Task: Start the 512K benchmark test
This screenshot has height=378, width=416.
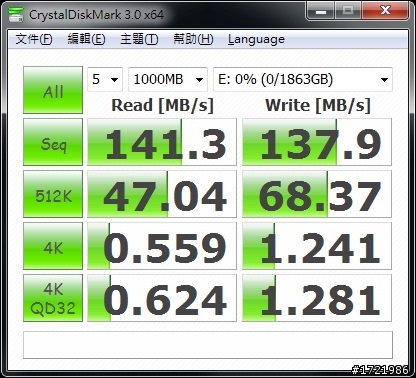Action: coord(53,194)
